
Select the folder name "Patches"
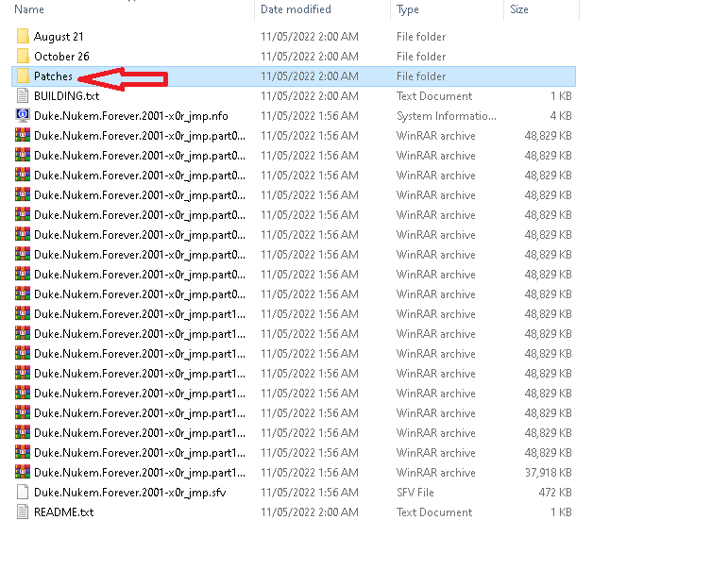coord(53,76)
